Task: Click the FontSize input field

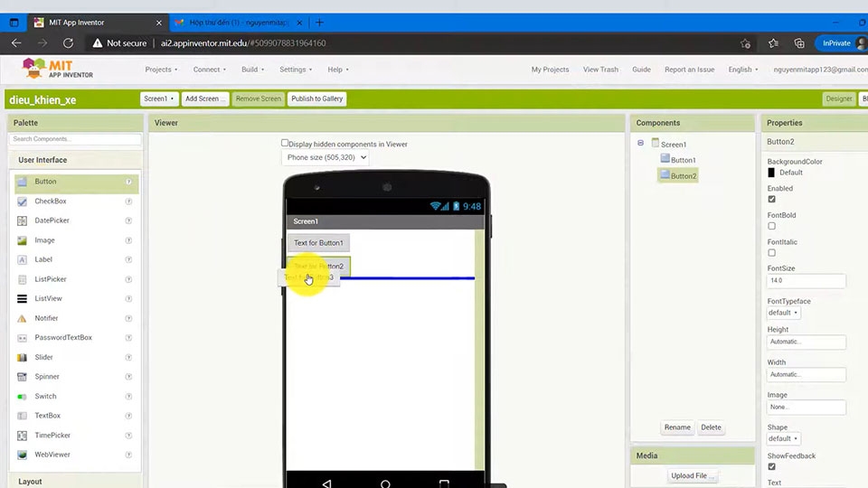Action: click(x=806, y=280)
